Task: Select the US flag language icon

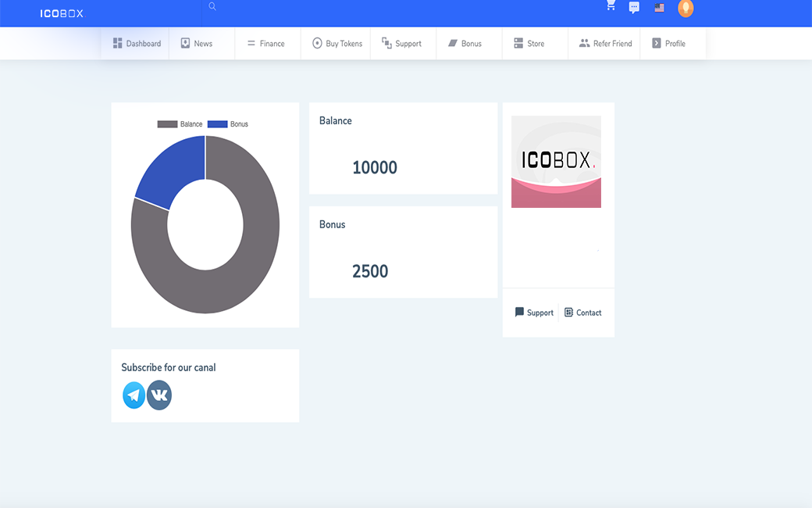Action: 659,8
